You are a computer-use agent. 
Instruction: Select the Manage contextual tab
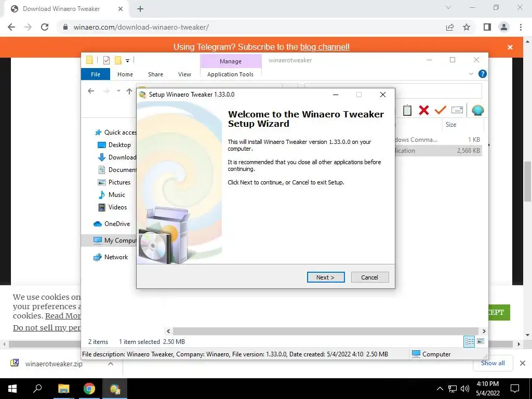pyautogui.click(x=231, y=61)
